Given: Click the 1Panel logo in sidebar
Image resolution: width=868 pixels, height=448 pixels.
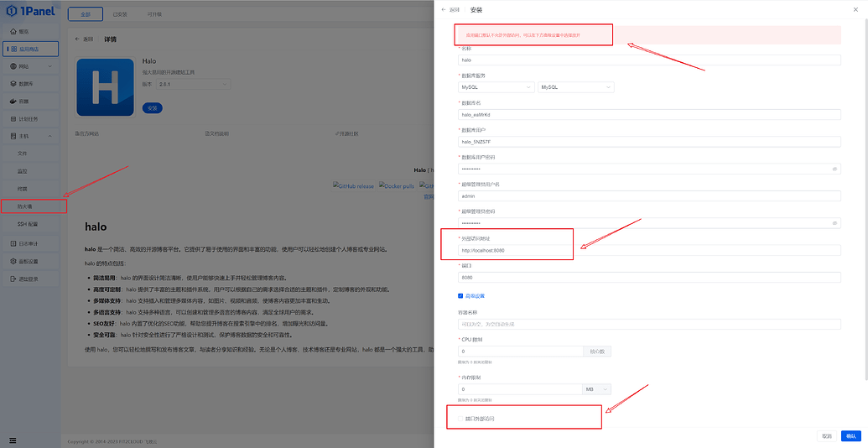Looking at the screenshot, I should [30, 10].
